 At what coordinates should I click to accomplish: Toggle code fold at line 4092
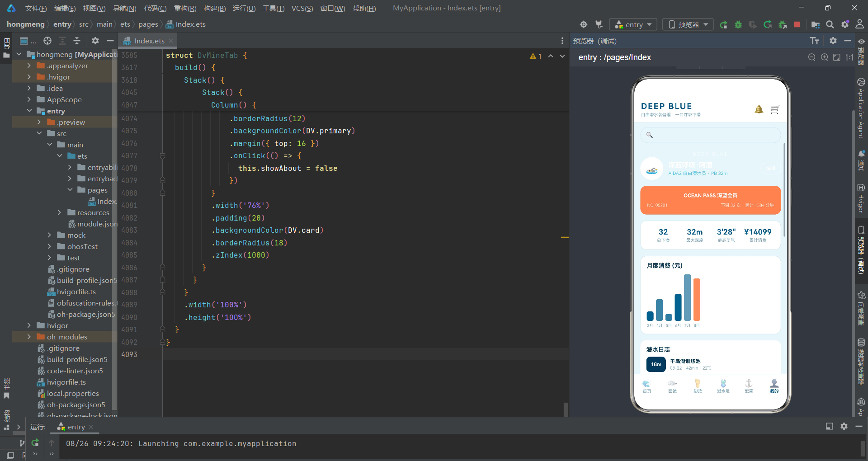pyautogui.click(x=162, y=342)
